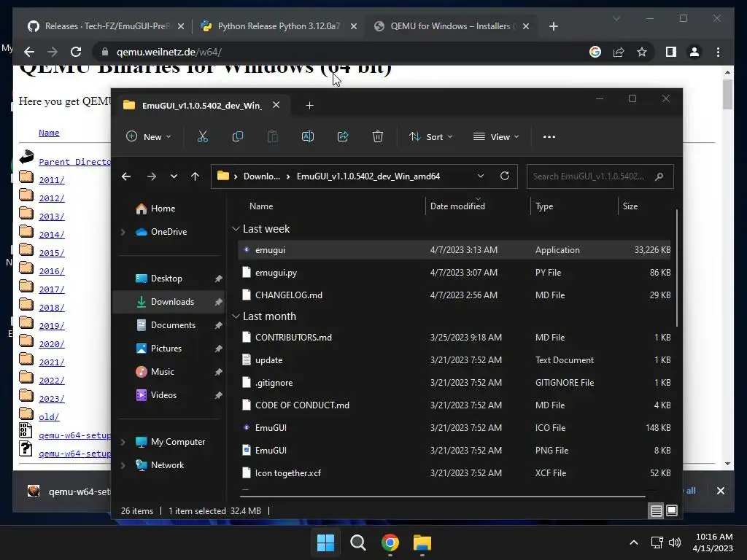The height and width of the screenshot is (560, 747).
Task: Go back in Chrome browser
Action: [x=29, y=52]
